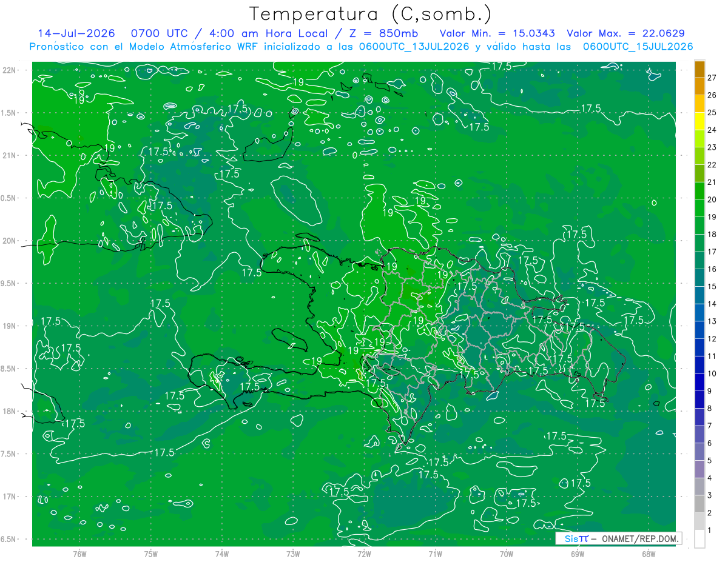The image size is (728, 562).
Task: Click the "17N" latitude label
Action: (9, 497)
